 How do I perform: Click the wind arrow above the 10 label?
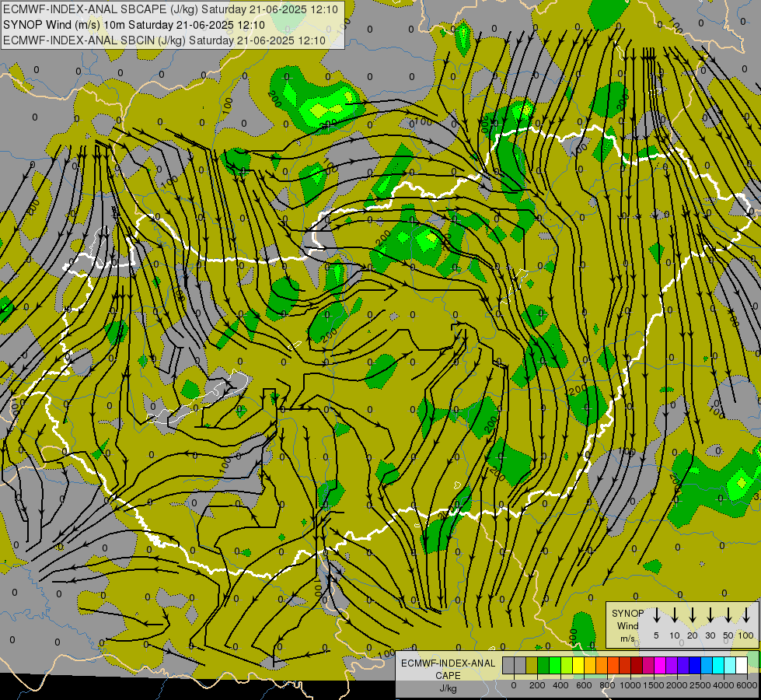675,615
